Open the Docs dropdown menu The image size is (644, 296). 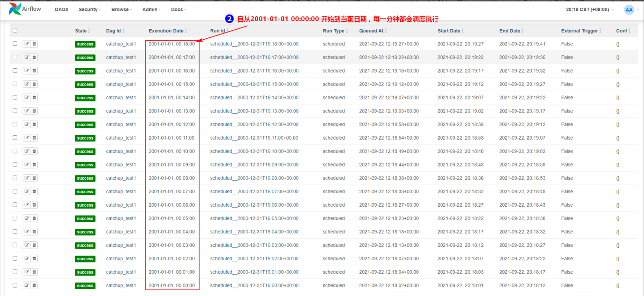[x=178, y=10]
